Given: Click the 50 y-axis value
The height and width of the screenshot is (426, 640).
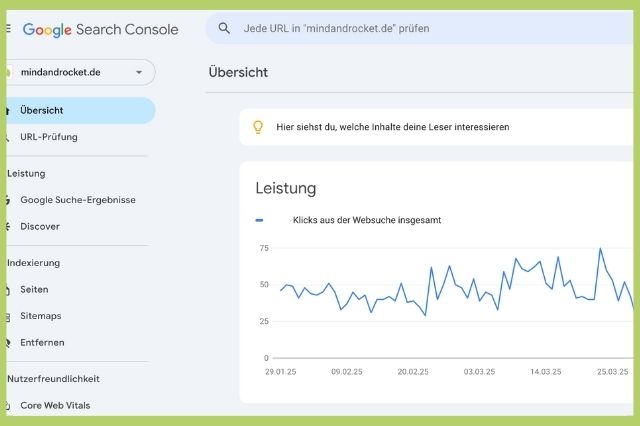Looking at the screenshot, I should coord(264,284).
